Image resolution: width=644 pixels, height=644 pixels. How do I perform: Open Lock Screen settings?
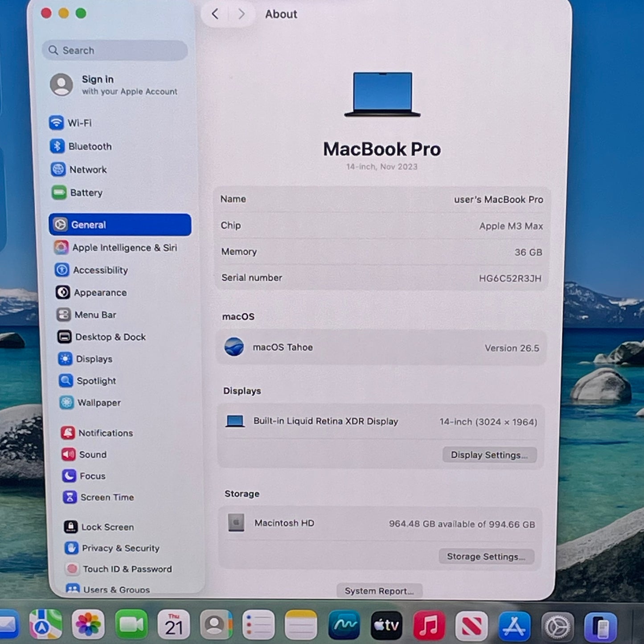[x=99, y=527]
